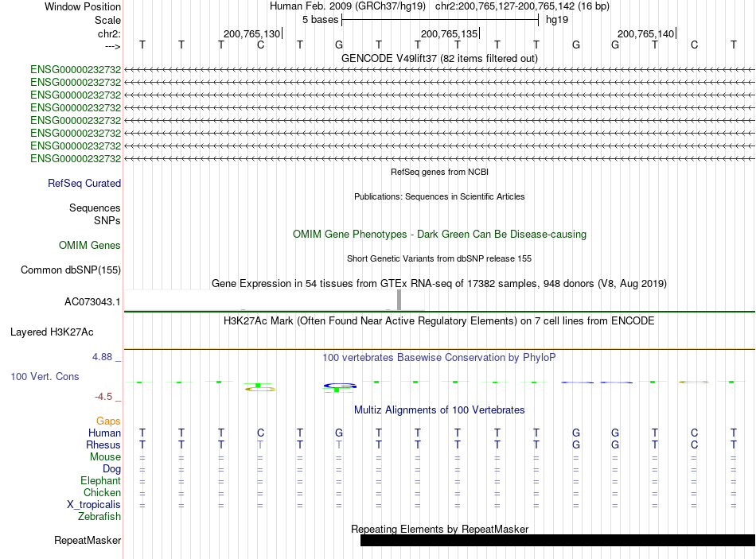Click the Mouse alignment row label
This screenshot has height=559, width=756.
[x=105, y=457]
